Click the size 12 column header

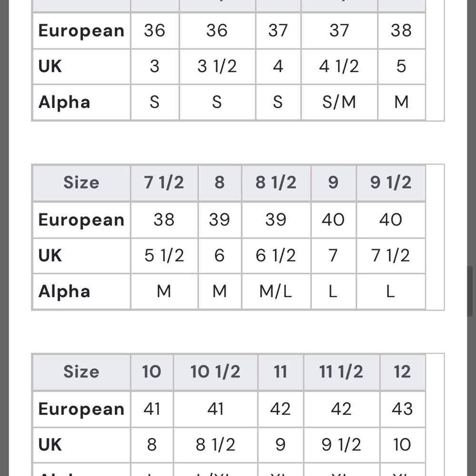click(x=402, y=372)
